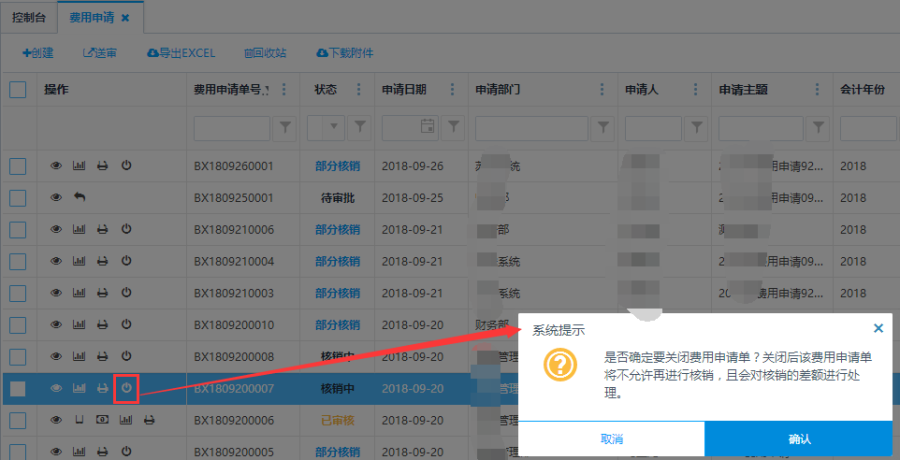
Task: Print expense request BX1809210006
Action: coord(102,229)
